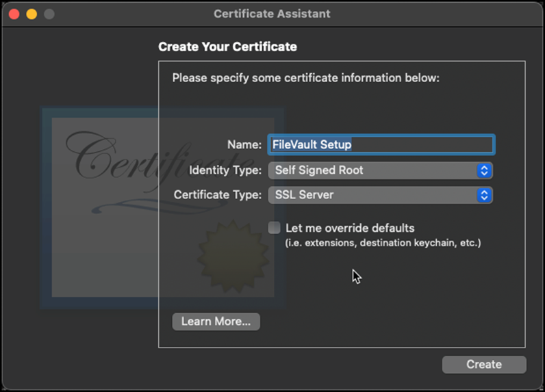
Task: Click the Certificate Type blue chevron arrows
Action: tap(484, 195)
